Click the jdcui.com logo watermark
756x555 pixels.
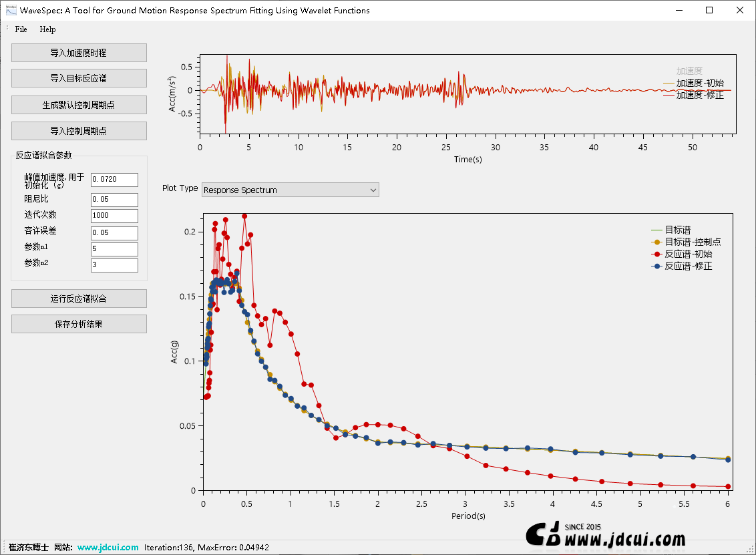(x=606, y=535)
